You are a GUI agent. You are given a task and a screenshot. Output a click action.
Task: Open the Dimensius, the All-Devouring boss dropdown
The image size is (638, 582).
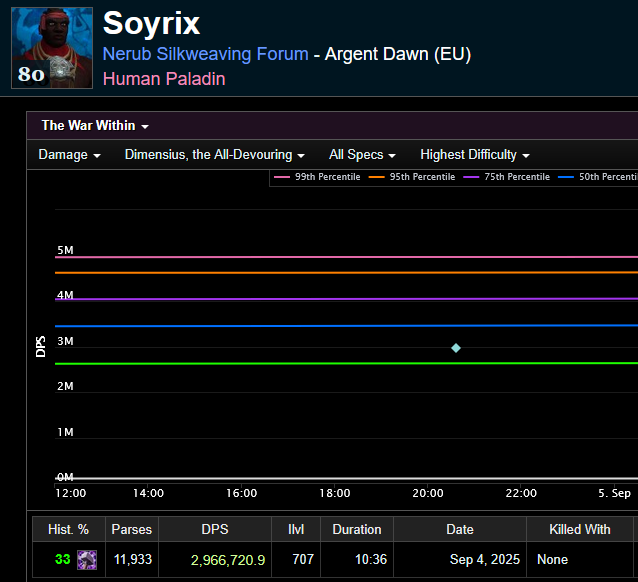coord(215,155)
